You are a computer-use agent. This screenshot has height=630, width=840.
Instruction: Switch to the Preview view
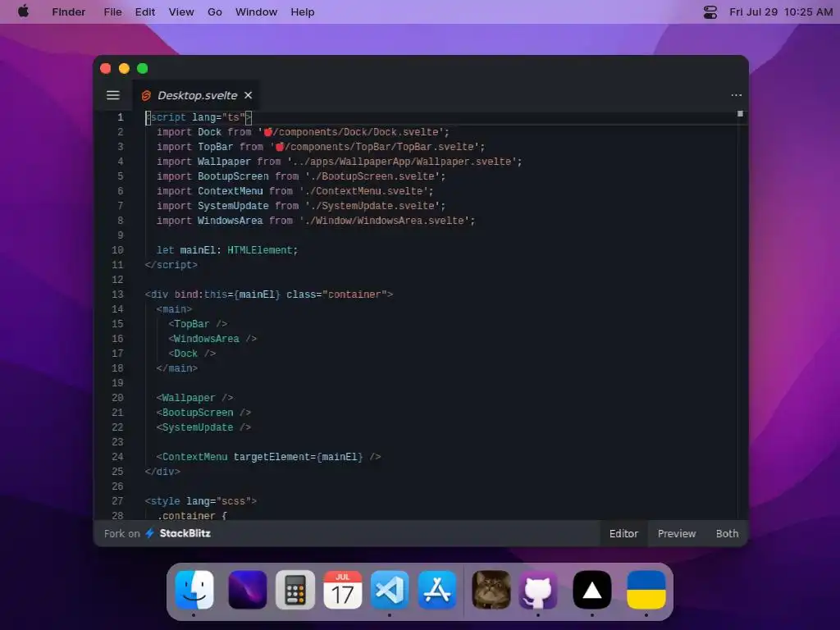(677, 533)
